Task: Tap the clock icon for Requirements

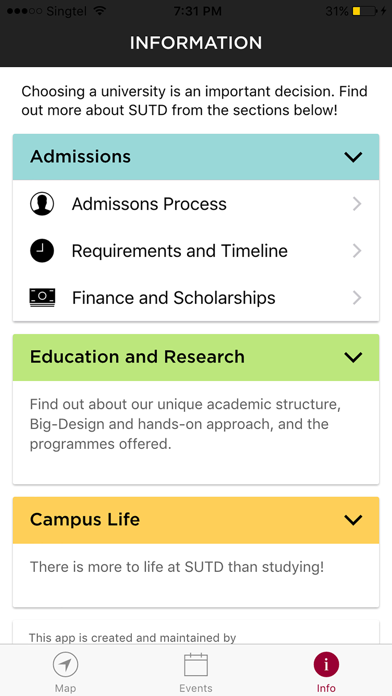Action: tap(42, 251)
